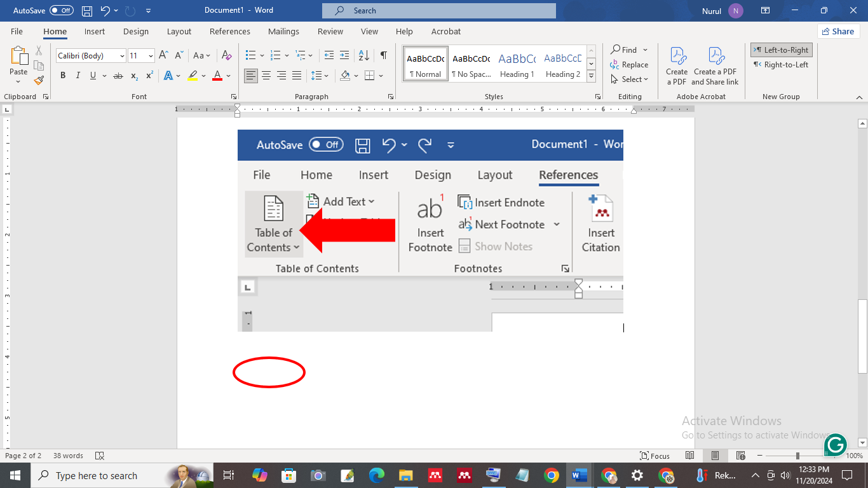Viewport: 868px width, 488px height.
Task: Switch to the Insert tab
Action: [x=95, y=31]
